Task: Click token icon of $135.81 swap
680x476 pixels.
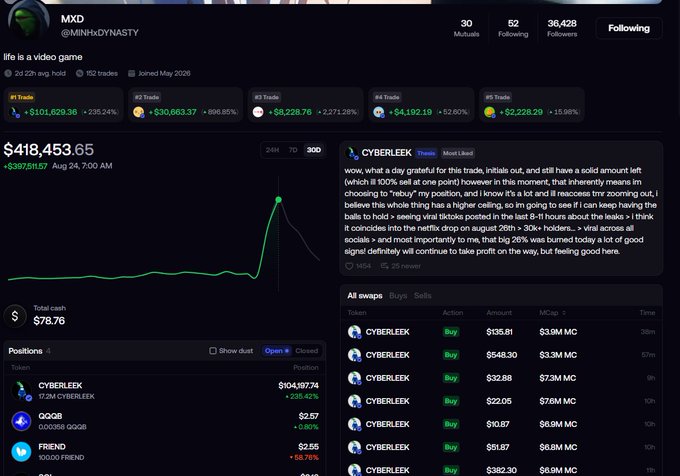Action: tap(354, 332)
